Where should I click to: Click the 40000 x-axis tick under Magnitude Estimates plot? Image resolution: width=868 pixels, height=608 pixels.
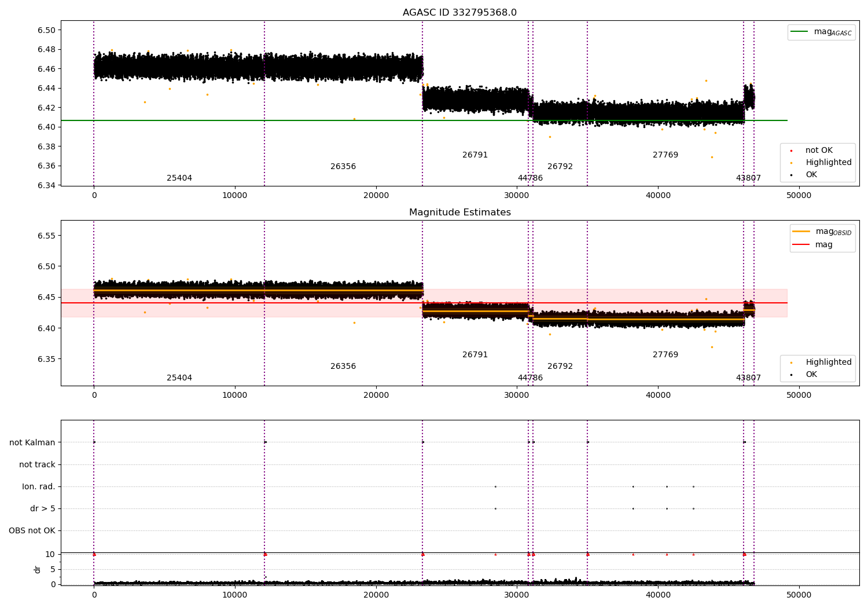(658, 395)
